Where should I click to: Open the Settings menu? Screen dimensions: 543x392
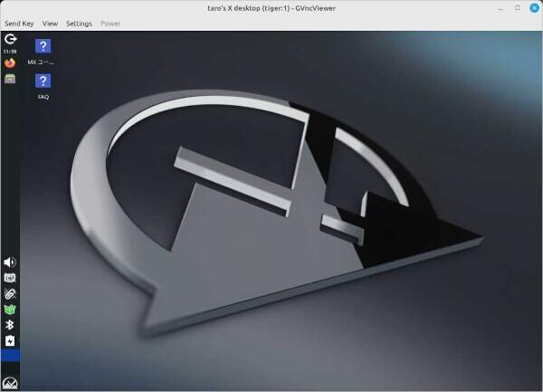point(79,24)
